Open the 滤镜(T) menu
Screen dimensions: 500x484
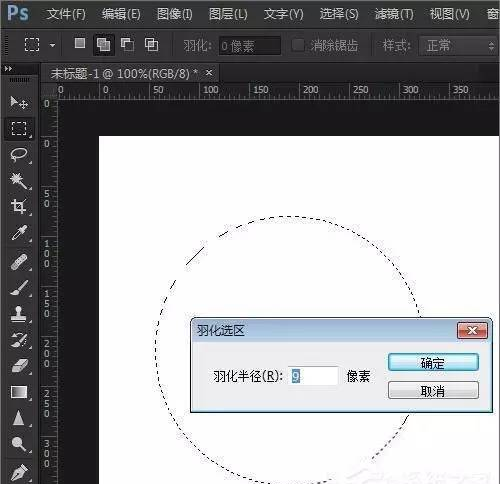click(x=394, y=14)
